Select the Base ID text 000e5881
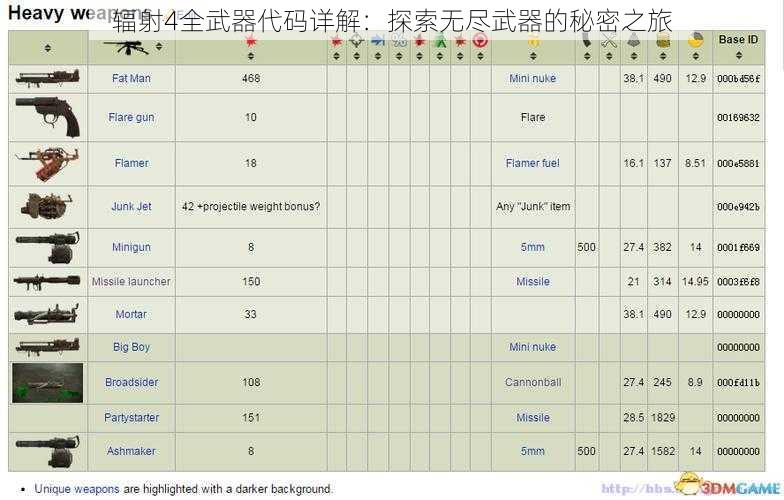Viewport: 784px width, 500px height. tap(739, 163)
